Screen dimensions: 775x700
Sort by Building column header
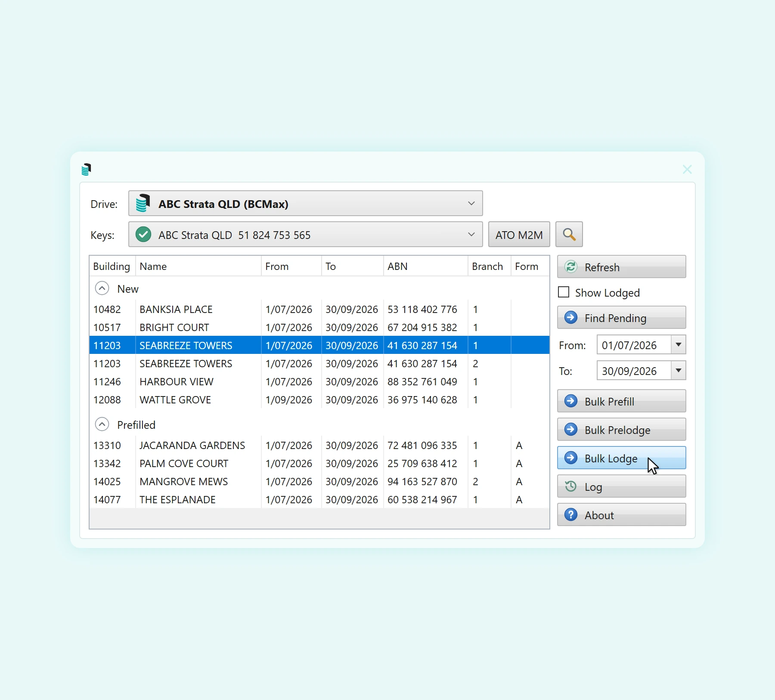click(112, 266)
